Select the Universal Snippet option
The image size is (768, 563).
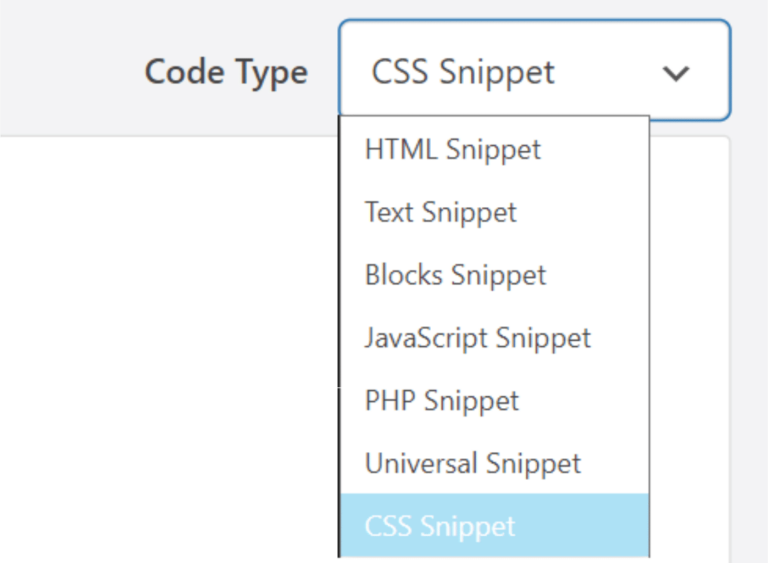tap(473, 464)
